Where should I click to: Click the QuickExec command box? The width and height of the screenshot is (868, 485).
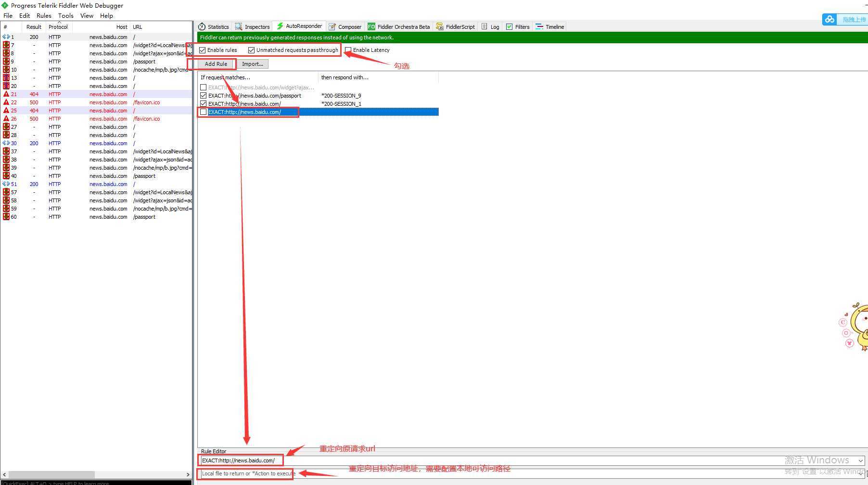(x=96, y=483)
